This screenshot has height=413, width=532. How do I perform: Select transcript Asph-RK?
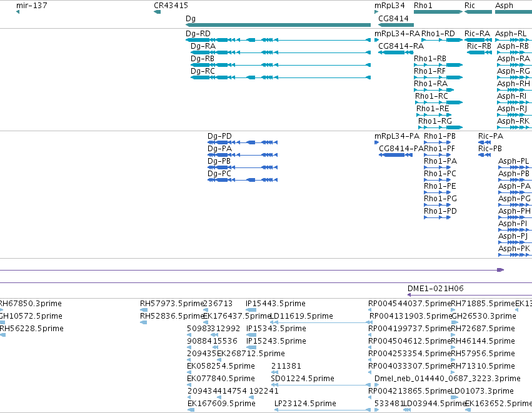pyautogui.click(x=514, y=128)
